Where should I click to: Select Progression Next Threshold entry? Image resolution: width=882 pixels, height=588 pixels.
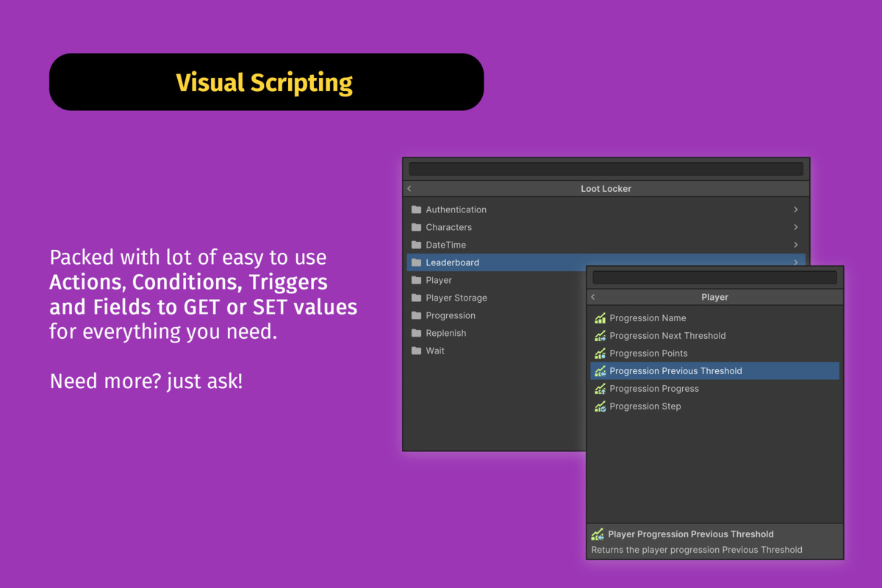click(714, 336)
